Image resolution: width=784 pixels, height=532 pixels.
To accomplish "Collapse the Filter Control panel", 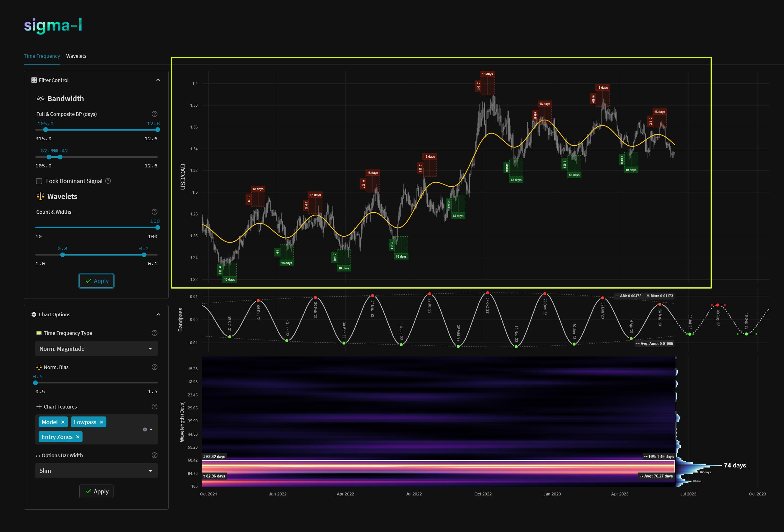I will 158,80.
